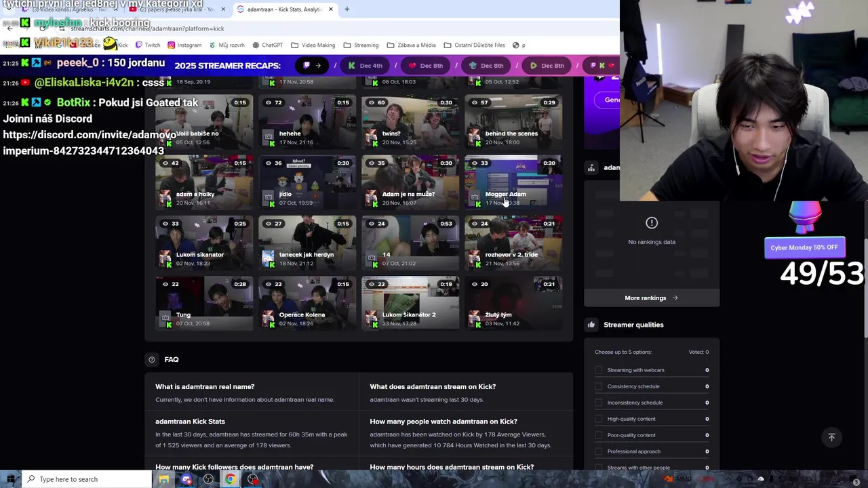Close the adamtraan Kick Stats tab
Viewport: 868px width, 488px height.
pyautogui.click(x=331, y=9)
